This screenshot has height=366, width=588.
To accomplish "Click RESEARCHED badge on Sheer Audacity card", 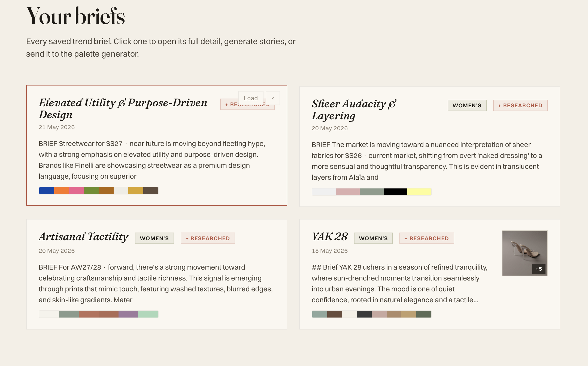I will [x=520, y=105].
